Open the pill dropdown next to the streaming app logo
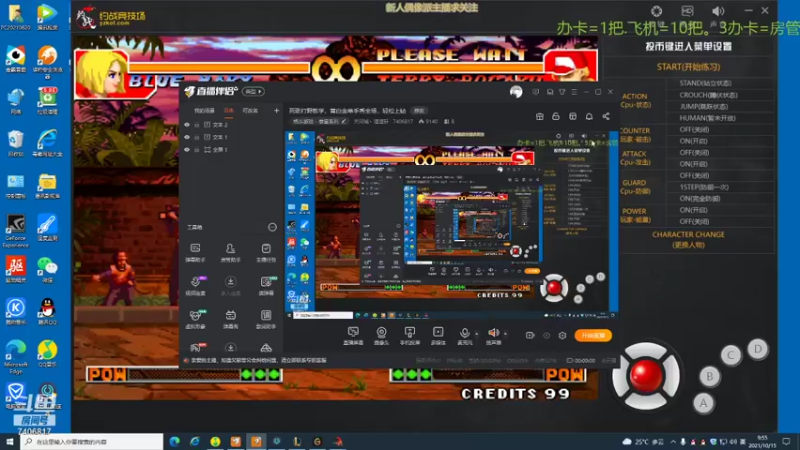Viewport: 800px width, 450px height. coord(254,91)
